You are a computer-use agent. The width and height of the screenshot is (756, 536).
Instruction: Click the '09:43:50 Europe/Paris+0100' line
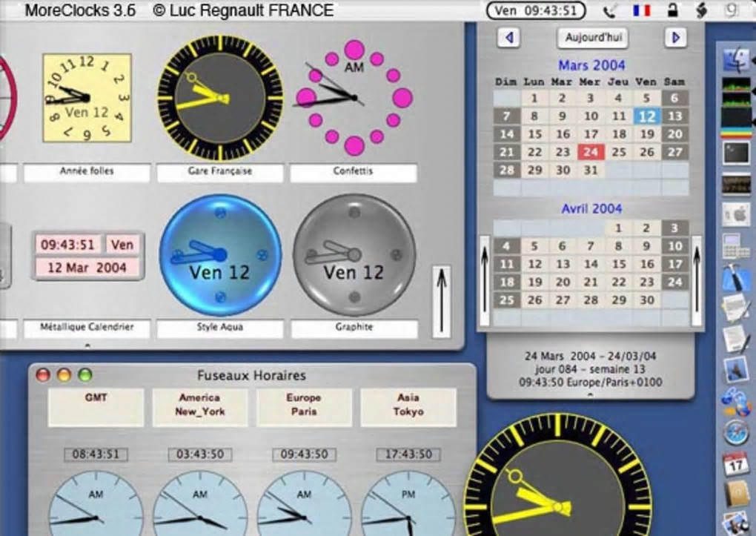click(x=590, y=383)
